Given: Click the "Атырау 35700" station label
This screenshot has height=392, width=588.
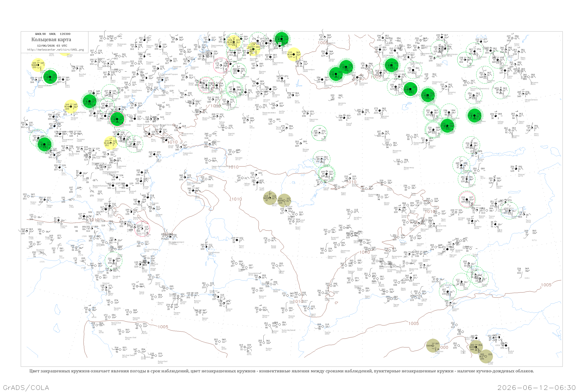Looking at the screenshot, I should pyautogui.click(x=214, y=151).
